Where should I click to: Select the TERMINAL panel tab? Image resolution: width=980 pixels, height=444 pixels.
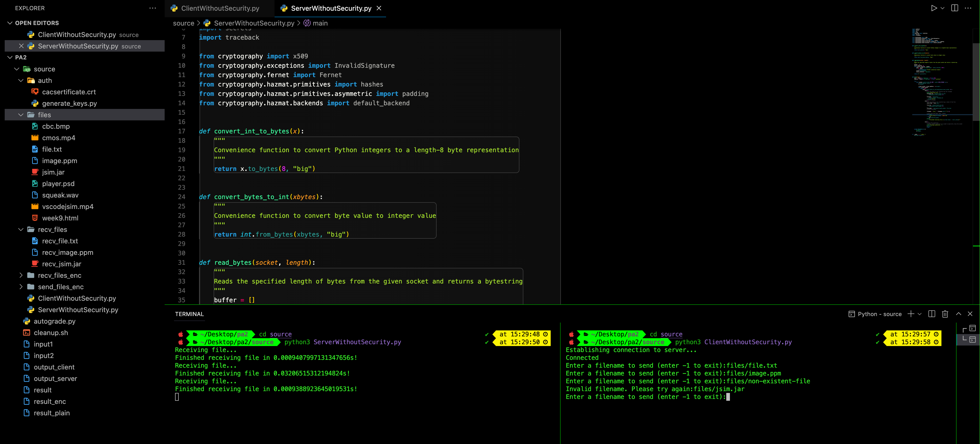coord(189,314)
